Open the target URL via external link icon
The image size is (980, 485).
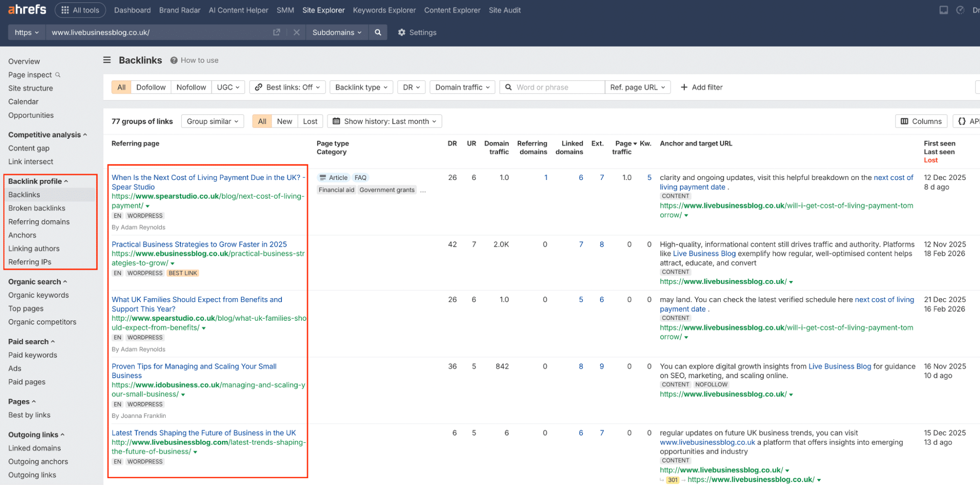(276, 32)
